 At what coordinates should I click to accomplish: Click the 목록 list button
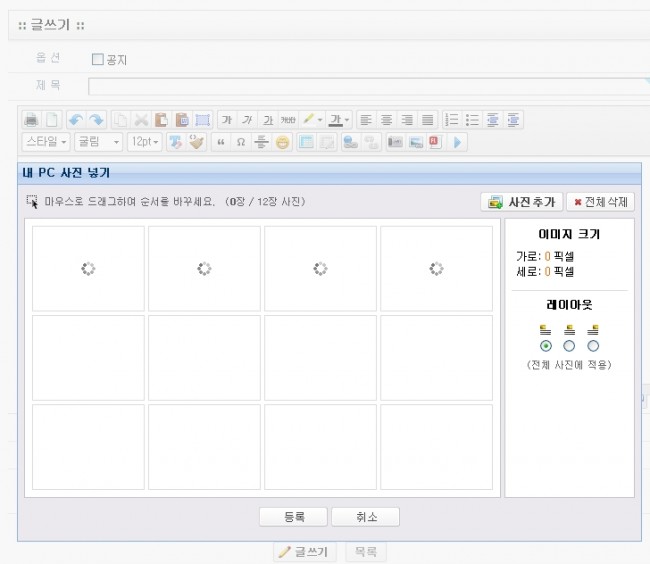366,552
